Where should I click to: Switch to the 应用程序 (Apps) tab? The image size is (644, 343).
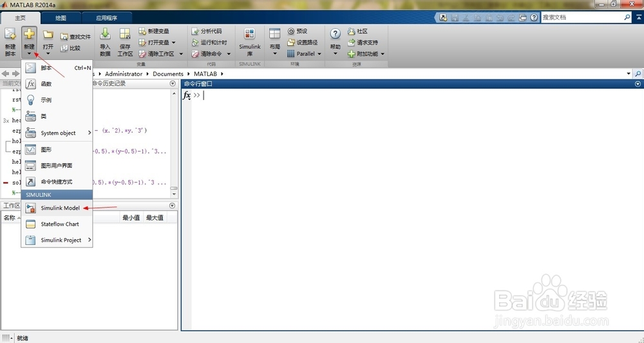pyautogui.click(x=107, y=17)
